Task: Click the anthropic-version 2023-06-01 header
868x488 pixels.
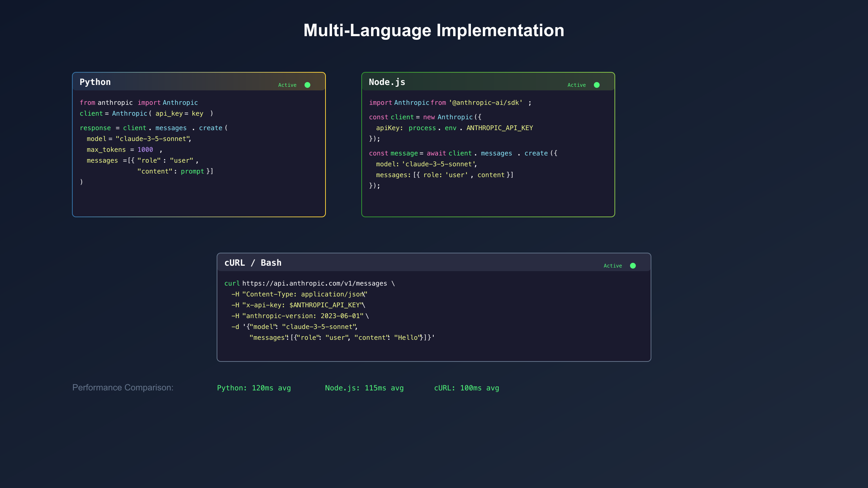Action: click(x=300, y=316)
